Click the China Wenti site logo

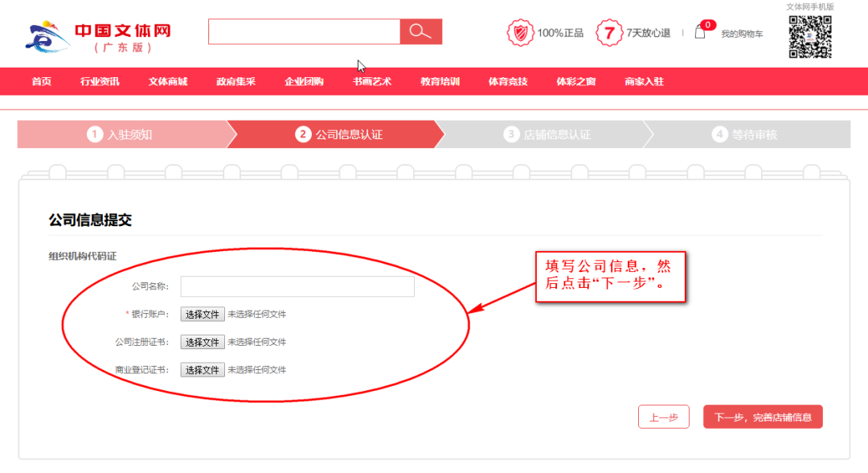coord(98,37)
